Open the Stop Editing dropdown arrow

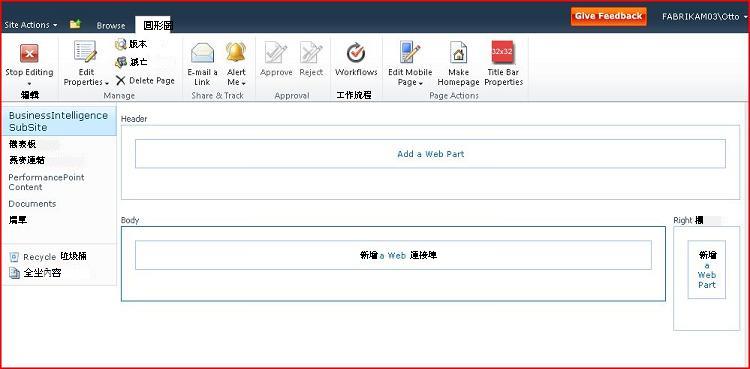coord(29,83)
